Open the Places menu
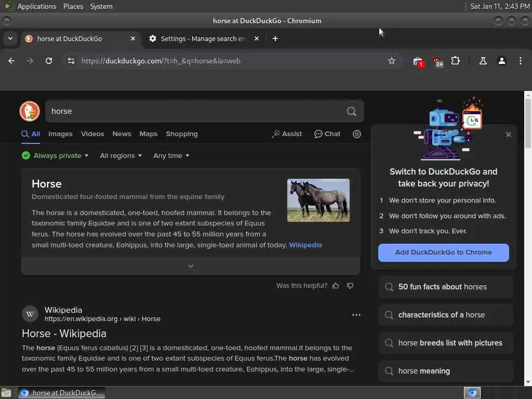532x399 pixels. 73,6
